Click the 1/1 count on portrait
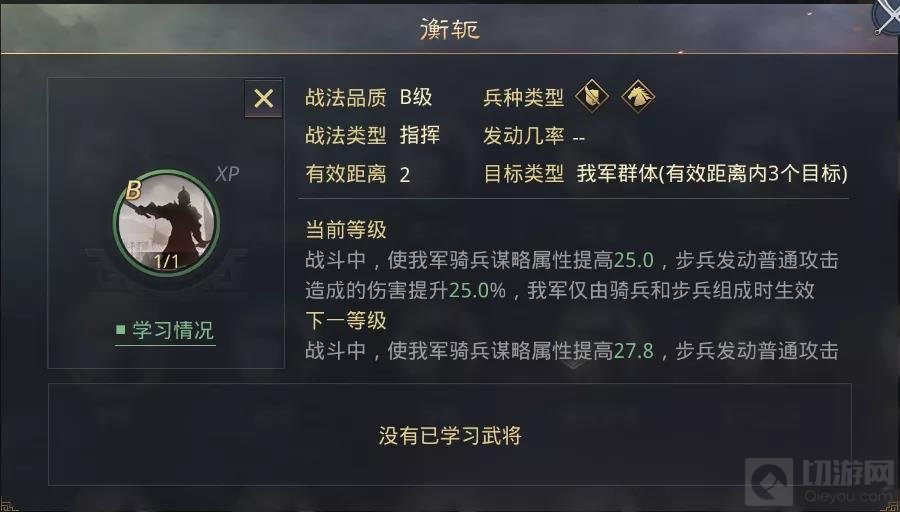The height and width of the screenshot is (512, 900). (x=166, y=261)
